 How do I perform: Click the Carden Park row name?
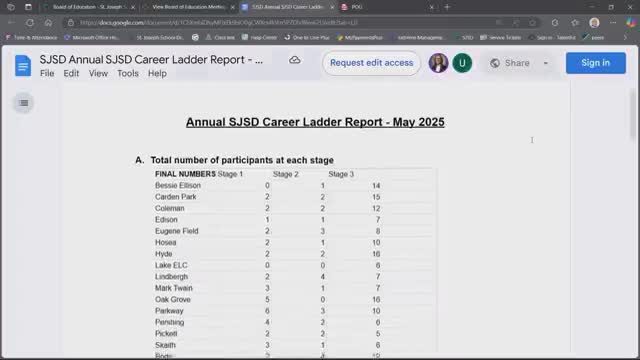click(x=176, y=197)
